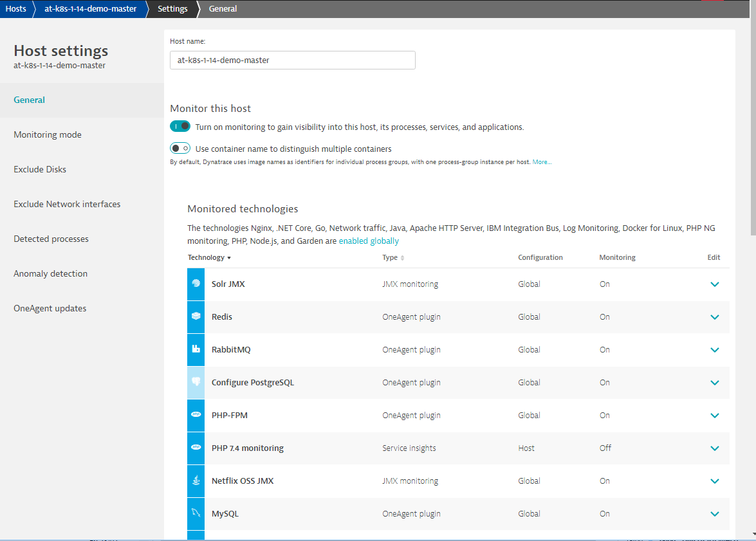Click the Solr JMX technology icon
756x541 pixels.
(196, 284)
